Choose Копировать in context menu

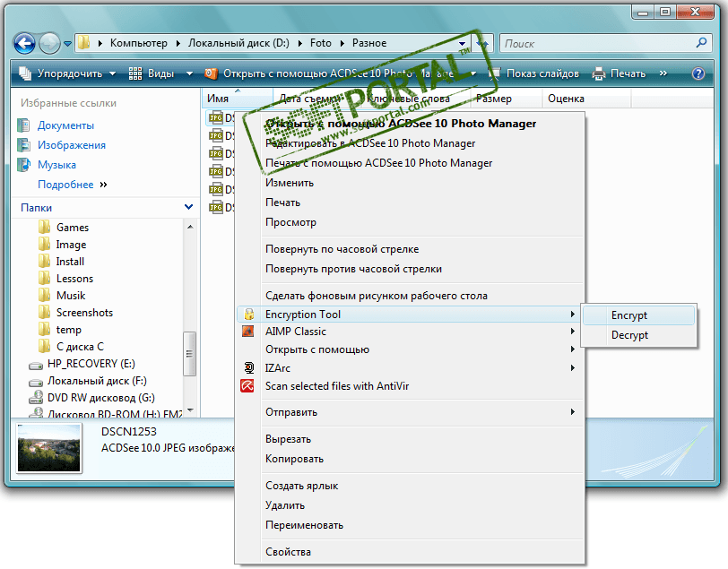[x=294, y=459]
